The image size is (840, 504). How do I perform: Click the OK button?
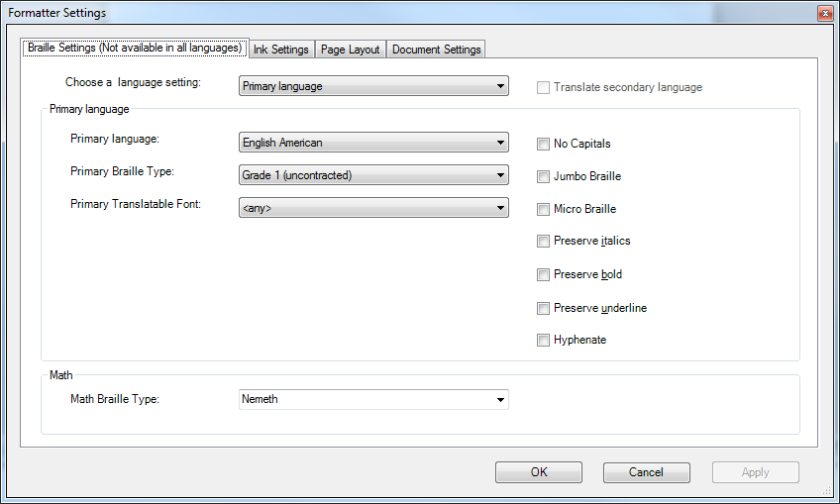tap(538, 472)
